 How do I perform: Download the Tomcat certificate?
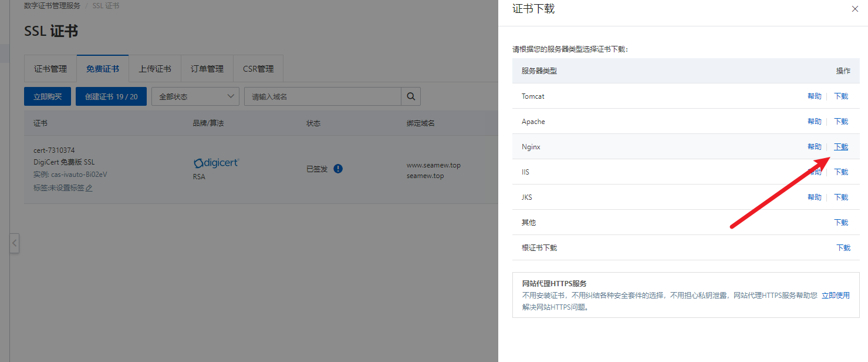(841, 96)
